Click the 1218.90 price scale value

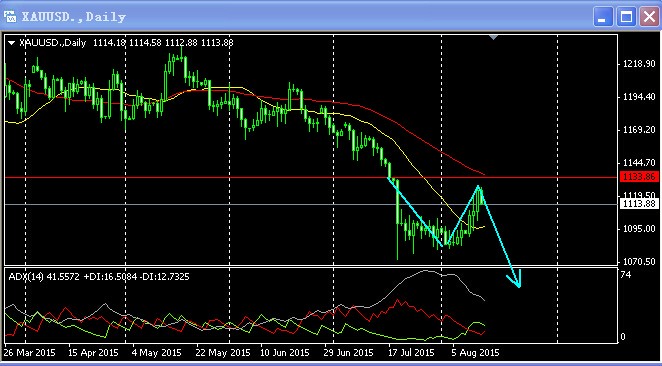click(x=639, y=64)
